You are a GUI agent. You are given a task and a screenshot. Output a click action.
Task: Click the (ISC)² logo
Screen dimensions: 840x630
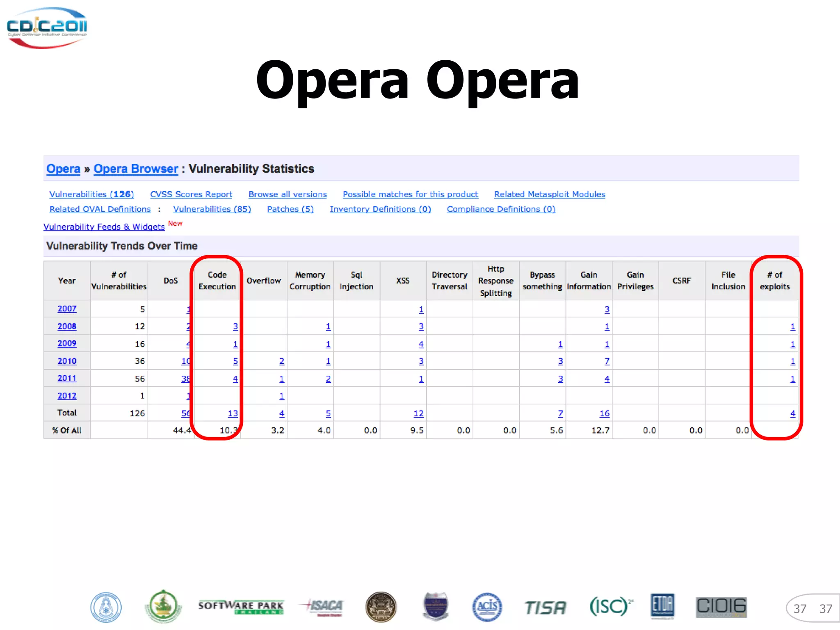coord(611,606)
